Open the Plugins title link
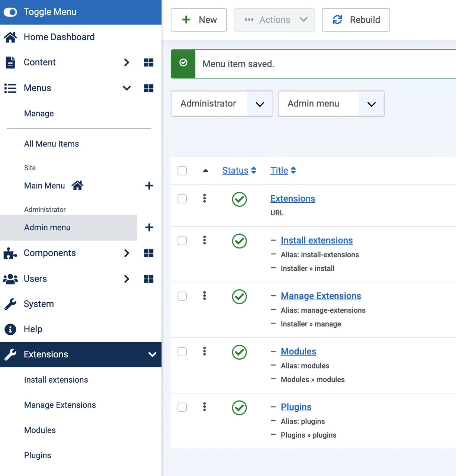The image size is (456, 476). [296, 407]
